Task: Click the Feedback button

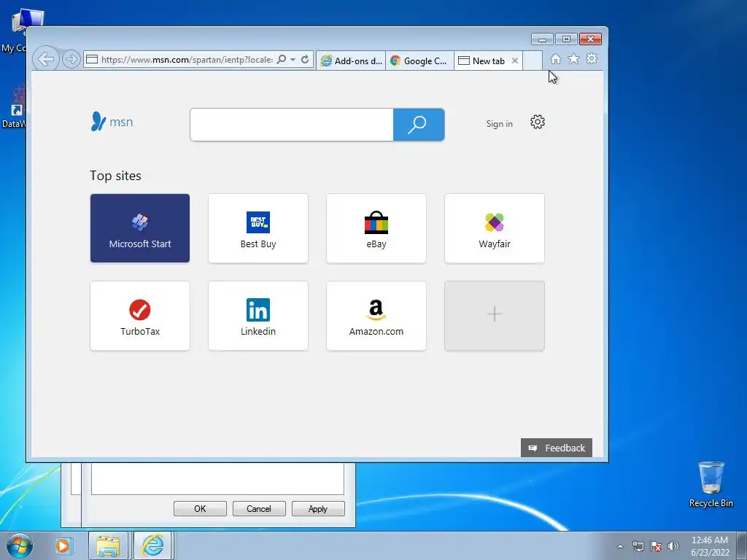Action: pyautogui.click(x=557, y=448)
